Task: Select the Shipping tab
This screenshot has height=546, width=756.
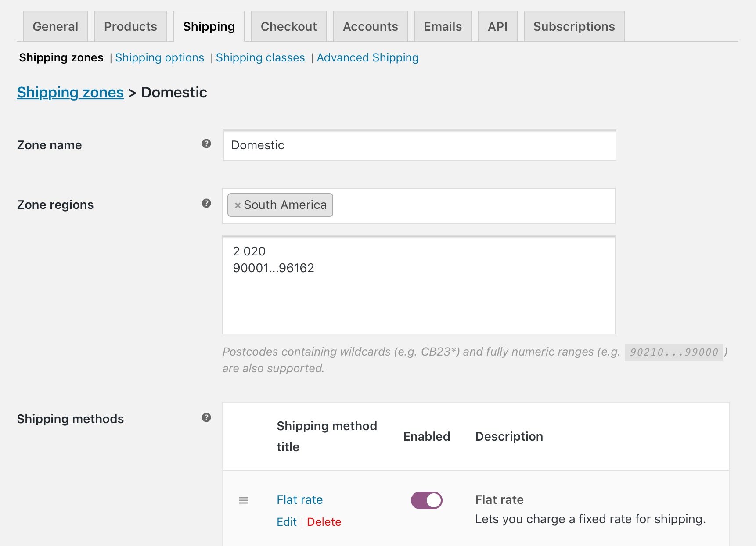Action: pos(209,26)
